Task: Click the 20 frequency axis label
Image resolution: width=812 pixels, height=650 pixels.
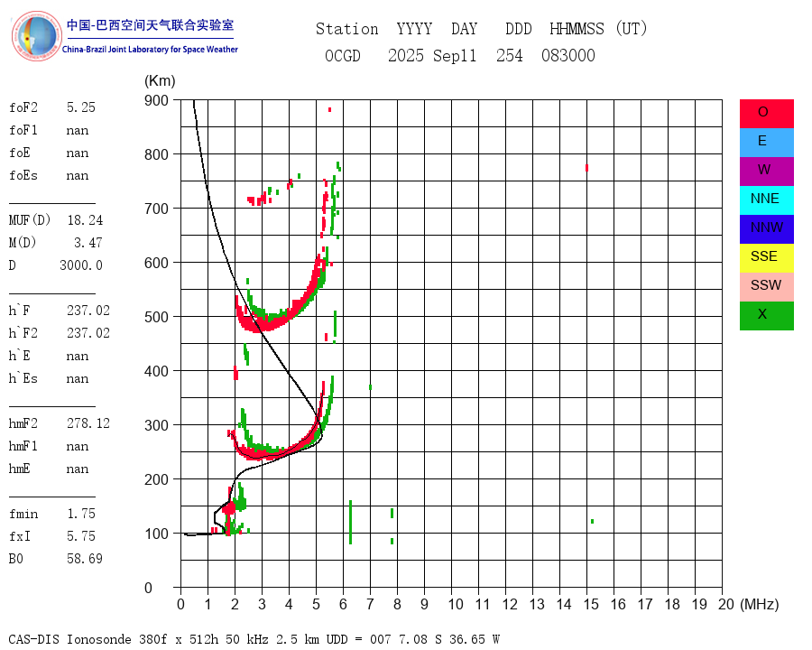Action: pos(726,604)
